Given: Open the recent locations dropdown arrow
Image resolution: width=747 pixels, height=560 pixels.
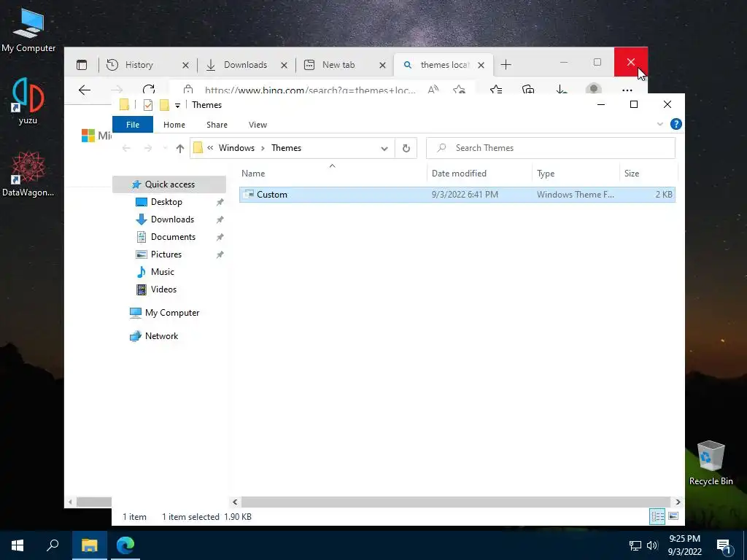Looking at the screenshot, I should pos(165,148).
